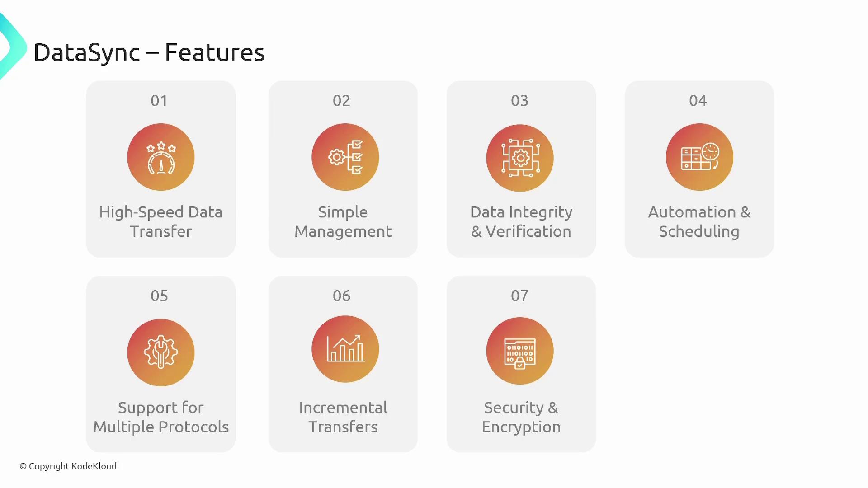Viewport: 868px width, 488px height.
Task: Select the wrench and gear icon
Action: point(160,352)
